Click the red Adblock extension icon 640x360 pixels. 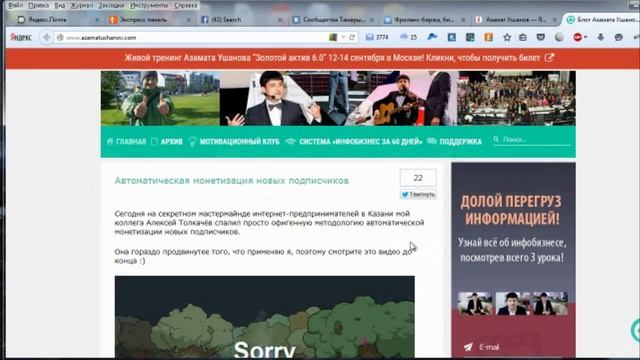[578, 38]
